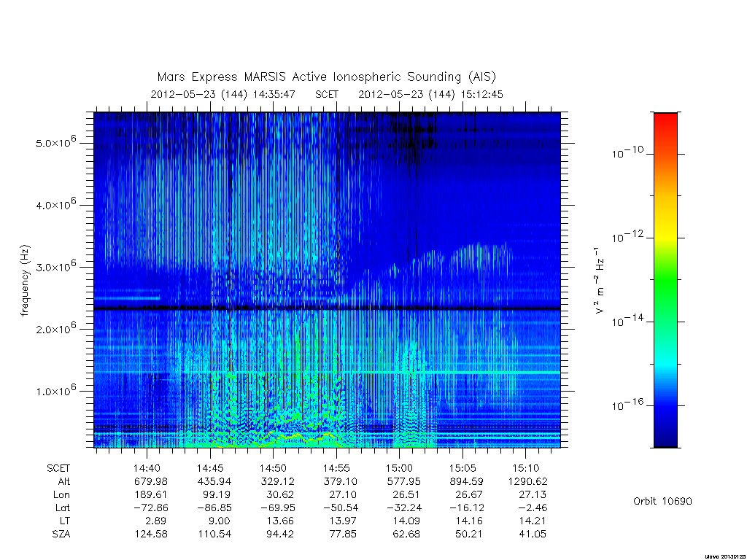The height and width of the screenshot is (560, 747).
Task: Click the 'LT' row label
Action: pyautogui.click(x=65, y=521)
